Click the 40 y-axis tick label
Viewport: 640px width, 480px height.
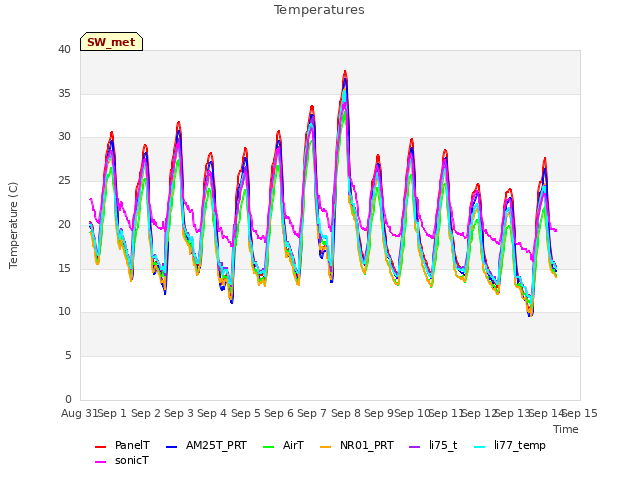click(x=64, y=50)
